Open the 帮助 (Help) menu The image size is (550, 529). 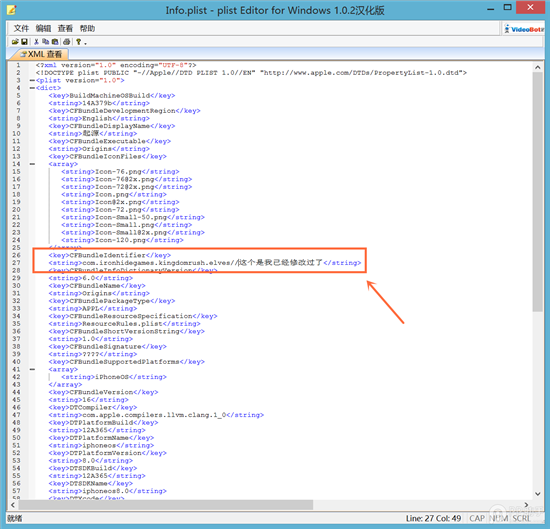pos(87,28)
